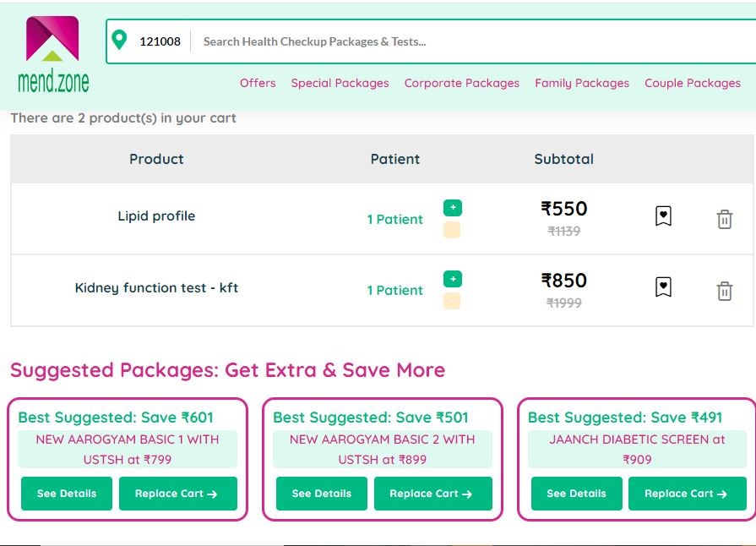
Task: Click the green location pin icon
Action: tap(119, 40)
